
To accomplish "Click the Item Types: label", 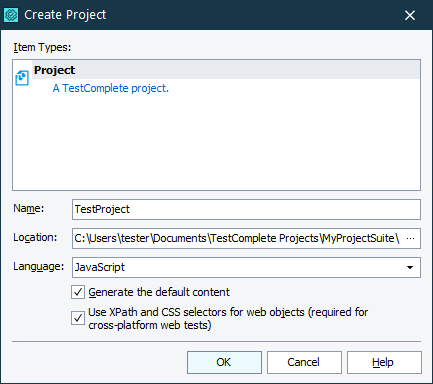I will point(42,47).
